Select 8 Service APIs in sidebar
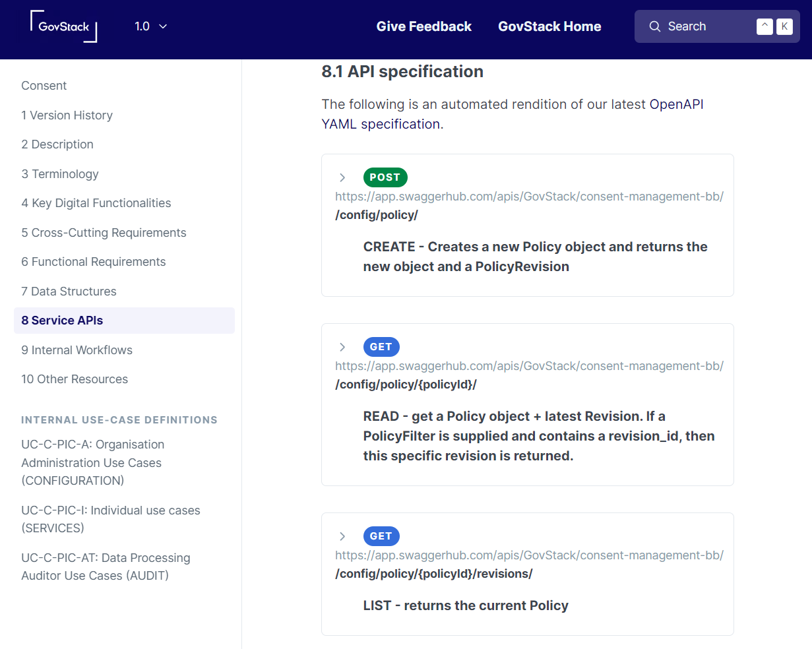Viewport: 812px width, 649px height. click(x=62, y=321)
